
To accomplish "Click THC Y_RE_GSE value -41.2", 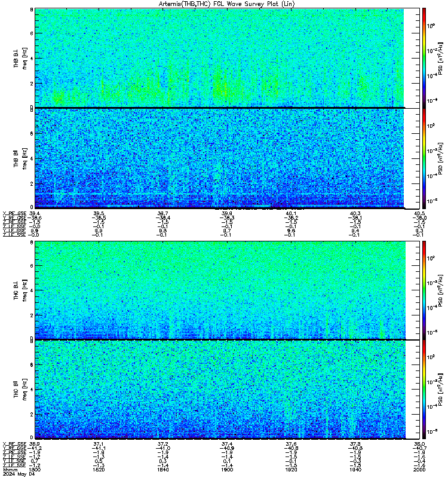I will (35, 449).
